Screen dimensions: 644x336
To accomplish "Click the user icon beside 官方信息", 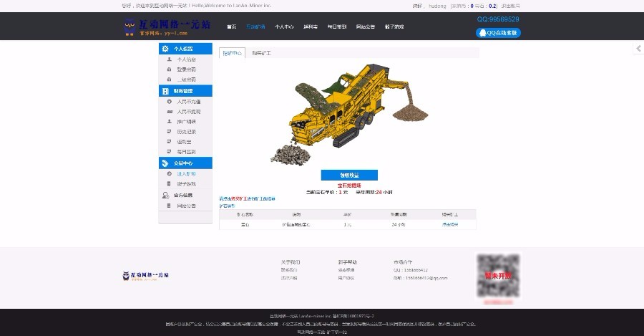I will tap(165, 196).
